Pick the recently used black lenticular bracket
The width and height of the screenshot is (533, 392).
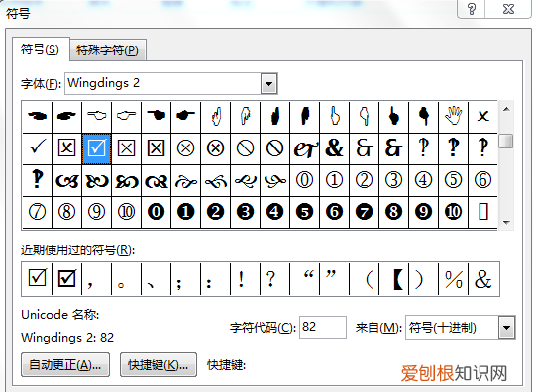394,279
